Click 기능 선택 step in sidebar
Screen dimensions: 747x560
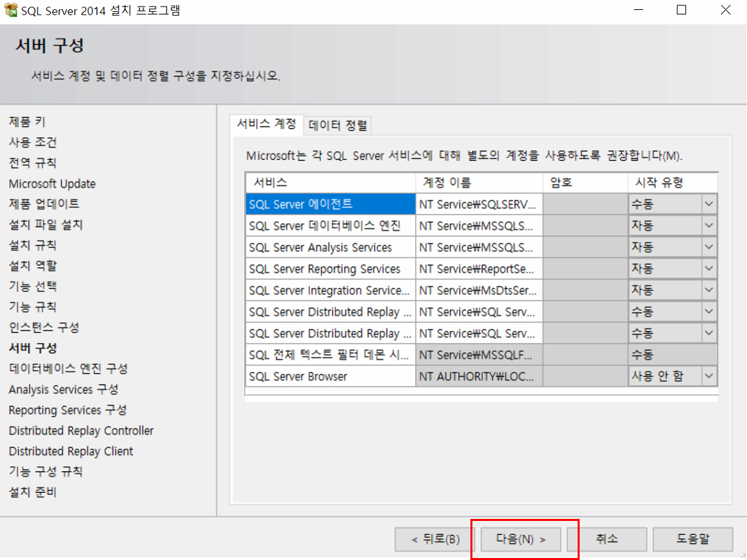tap(32, 286)
